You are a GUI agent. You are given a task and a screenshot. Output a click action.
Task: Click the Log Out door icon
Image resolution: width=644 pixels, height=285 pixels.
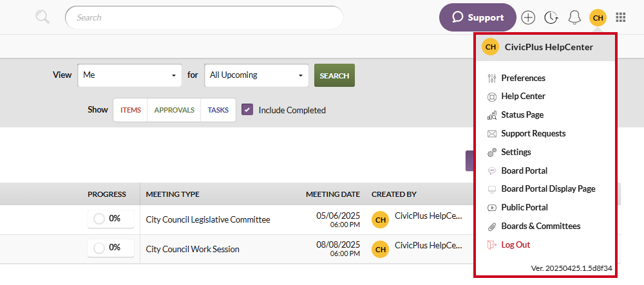(491, 245)
